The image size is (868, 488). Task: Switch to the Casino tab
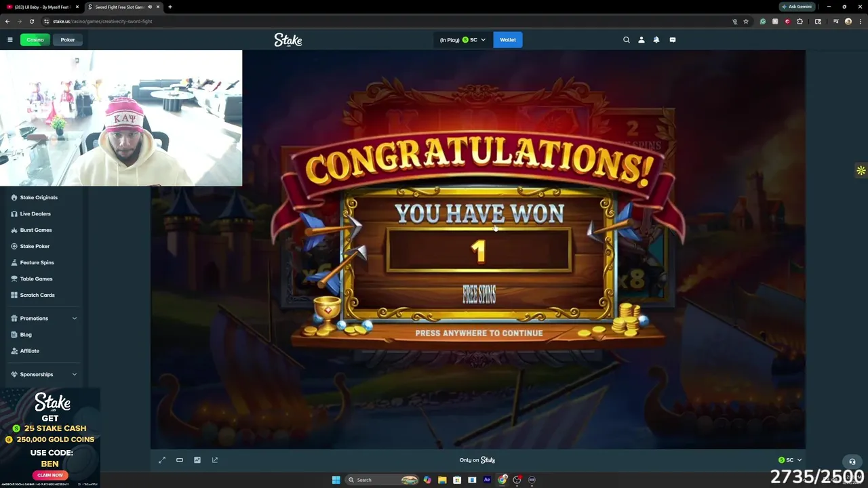click(35, 39)
